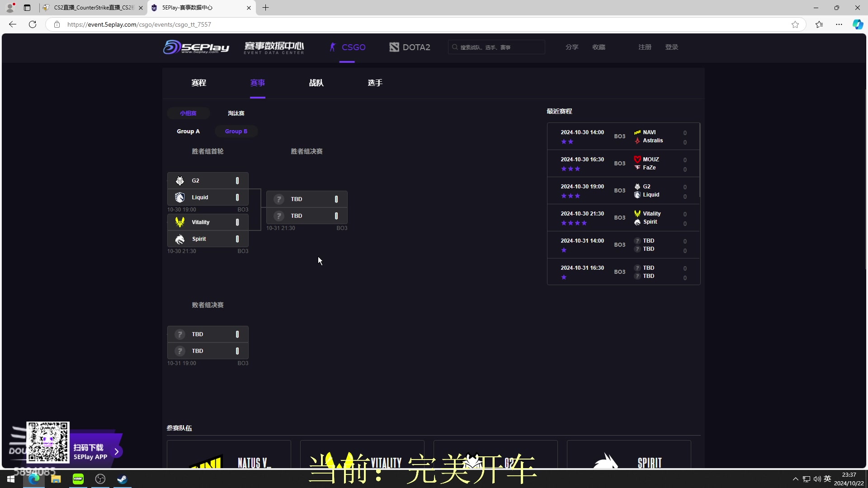The height and width of the screenshot is (488, 868).
Task: Open a new browser tab
Action: [266, 8]
